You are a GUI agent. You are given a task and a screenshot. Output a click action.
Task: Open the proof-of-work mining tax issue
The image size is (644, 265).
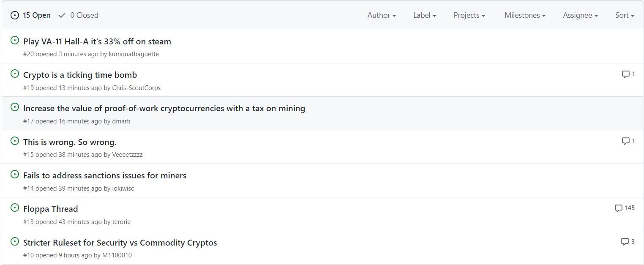tap(164, 108)
